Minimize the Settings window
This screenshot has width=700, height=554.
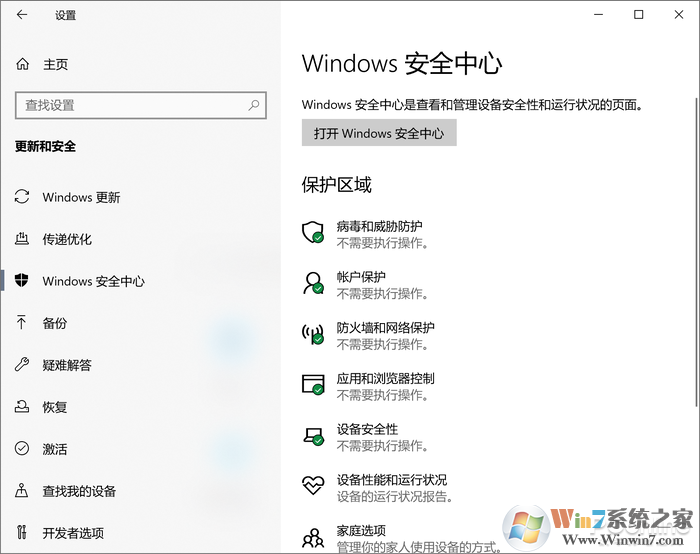[598, 15]
